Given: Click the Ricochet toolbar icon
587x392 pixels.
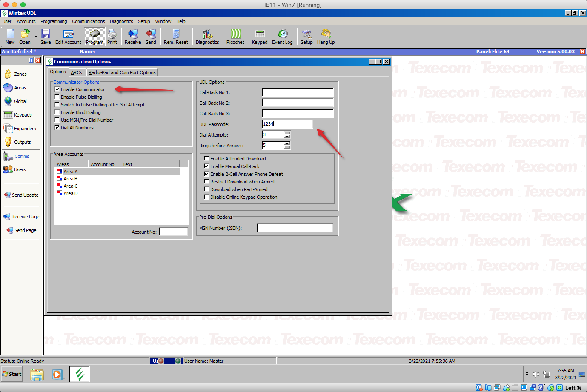Looking at the screenshot, I should [235, 37].
